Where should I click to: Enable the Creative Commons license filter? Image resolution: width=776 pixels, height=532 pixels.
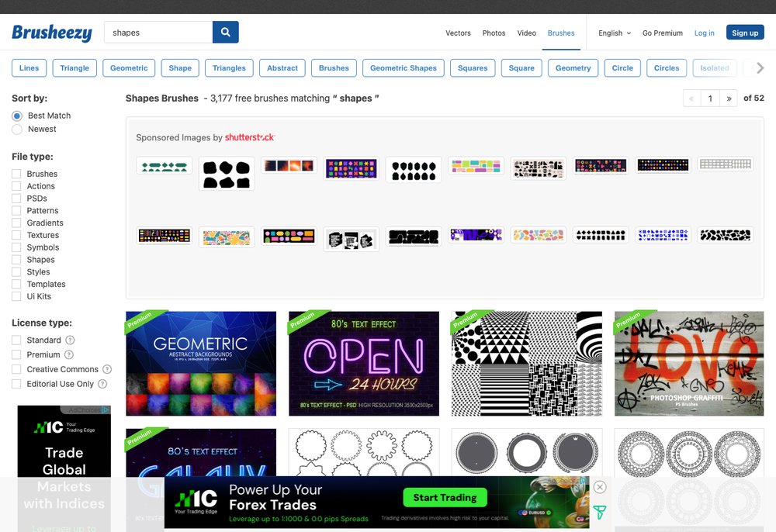pyautogui.click(x=16, y=369)
